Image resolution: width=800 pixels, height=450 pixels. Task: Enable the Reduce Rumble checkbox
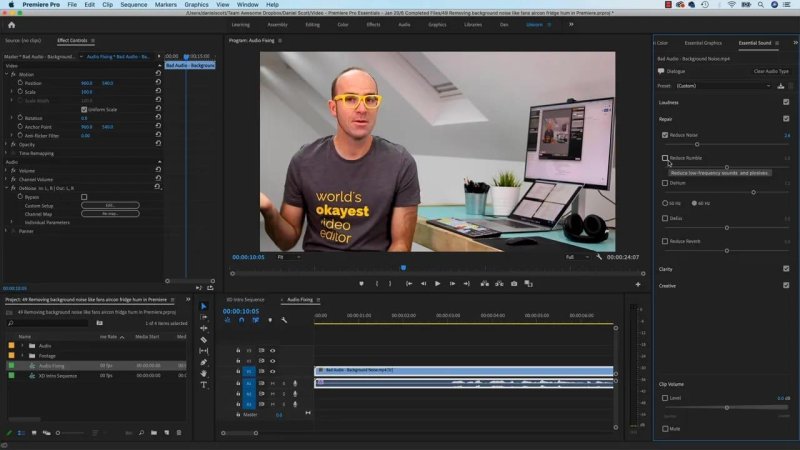tap(665, 158)
